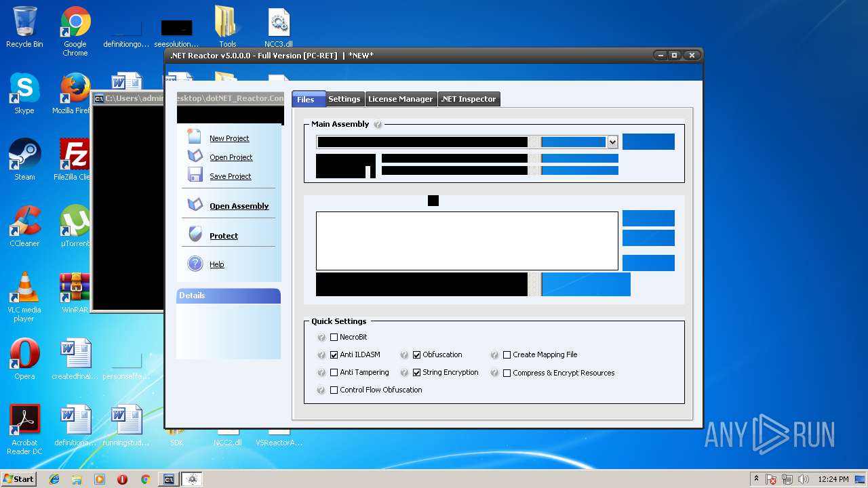868x488 pixels.
Task: Select the VLC media player desktop icon
Action: [x=24, y=297]
